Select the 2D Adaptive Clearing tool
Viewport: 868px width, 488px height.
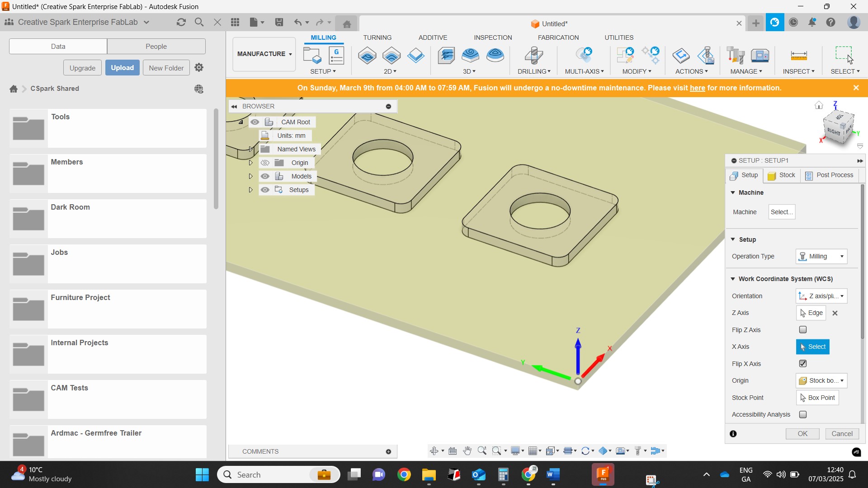point(367,56)
